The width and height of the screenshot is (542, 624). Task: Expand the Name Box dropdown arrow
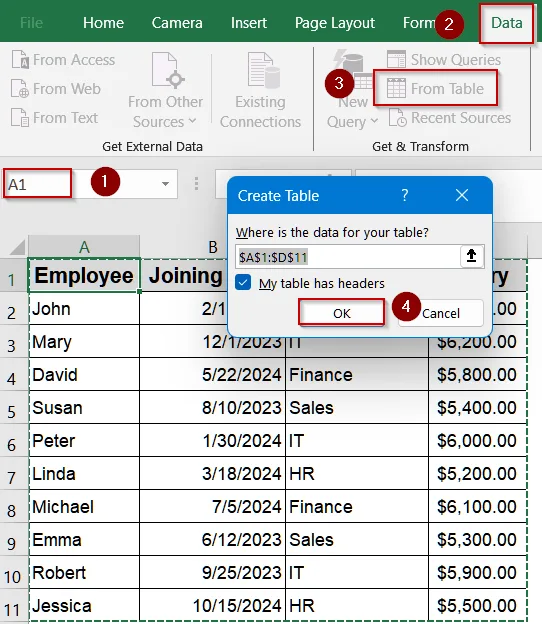pos(165,184)
